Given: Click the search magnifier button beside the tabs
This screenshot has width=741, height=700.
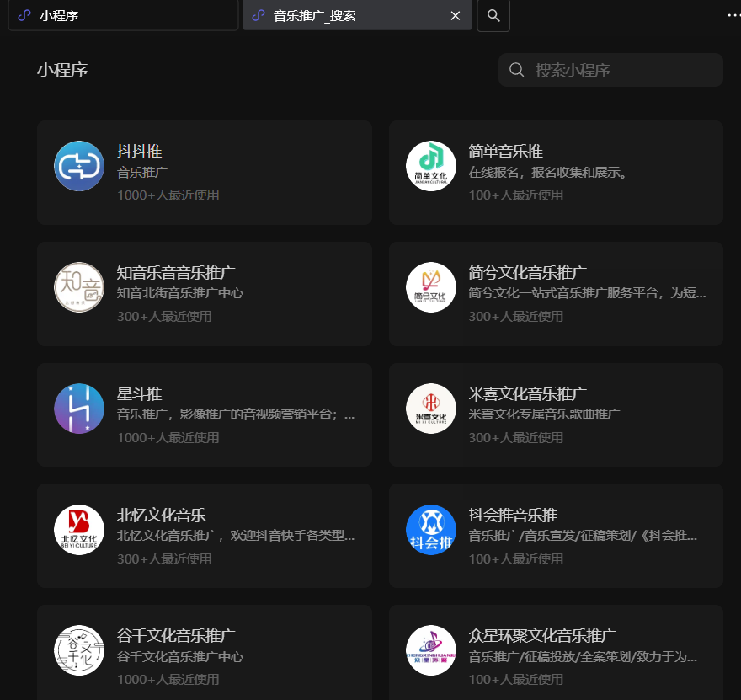Looking at the screenshot, I should pyautogui.click(x=493, y=16).
